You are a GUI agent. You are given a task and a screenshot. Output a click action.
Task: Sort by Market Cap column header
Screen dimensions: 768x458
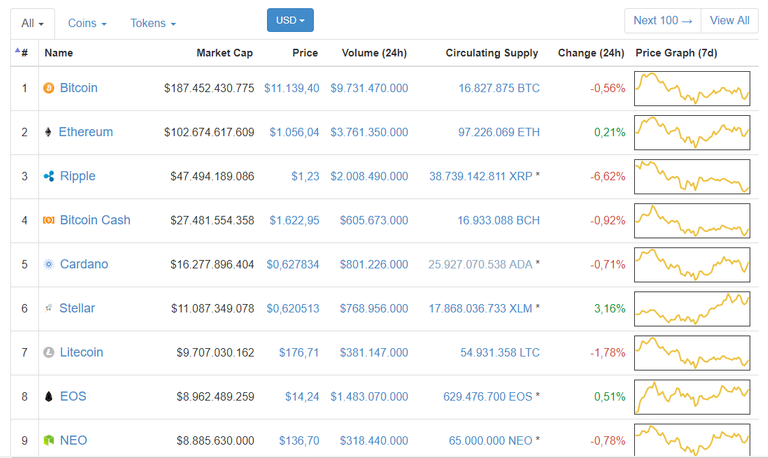pos(224,53)
